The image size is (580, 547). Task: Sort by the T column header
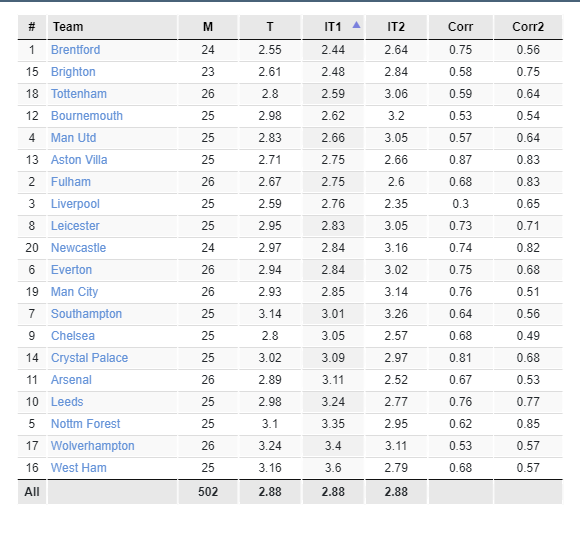pos(270,27)
